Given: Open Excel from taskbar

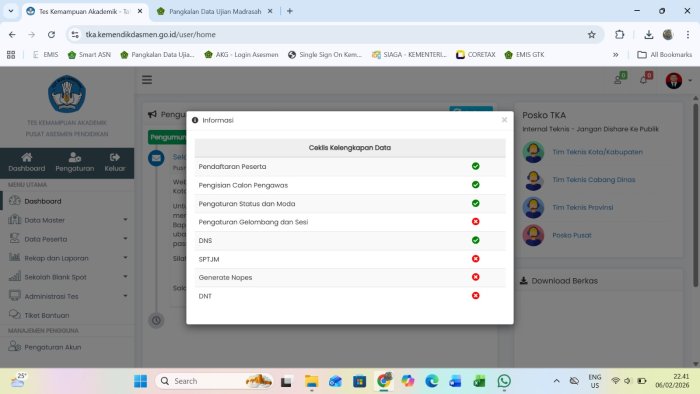Looking at the screenshot, I should tap(479, 381).
